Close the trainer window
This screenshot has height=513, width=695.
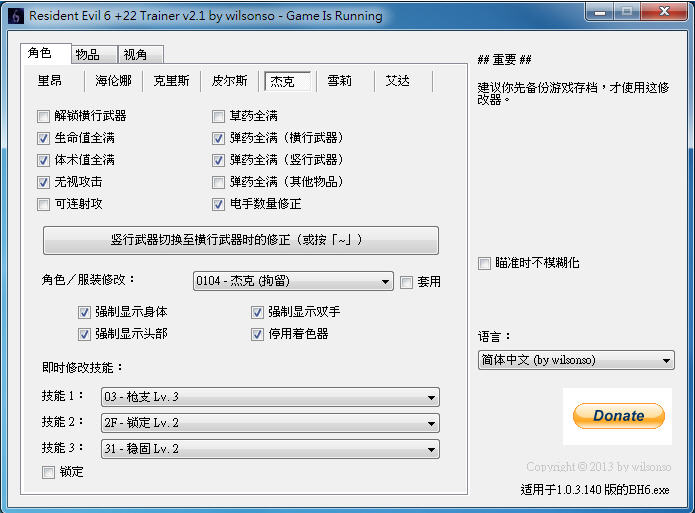(664, 12)
